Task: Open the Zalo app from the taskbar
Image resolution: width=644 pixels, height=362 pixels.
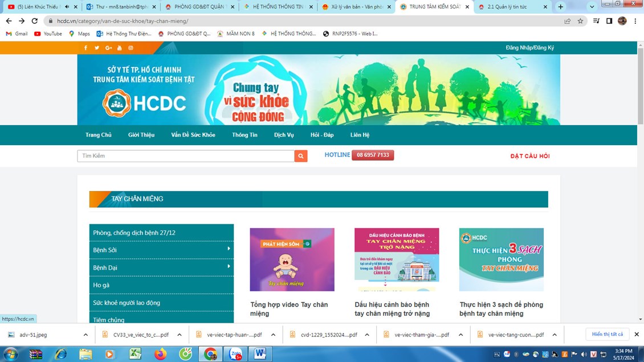Action: 235,354
